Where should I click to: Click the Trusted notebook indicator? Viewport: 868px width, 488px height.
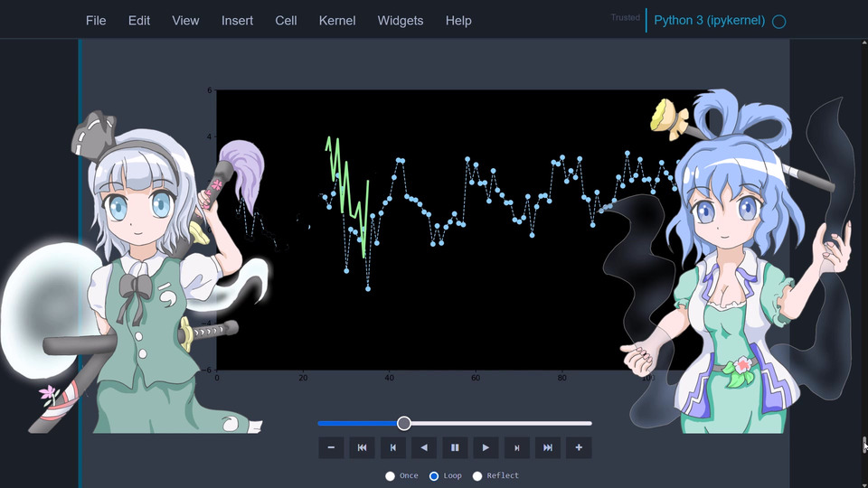tap(625, 18)
